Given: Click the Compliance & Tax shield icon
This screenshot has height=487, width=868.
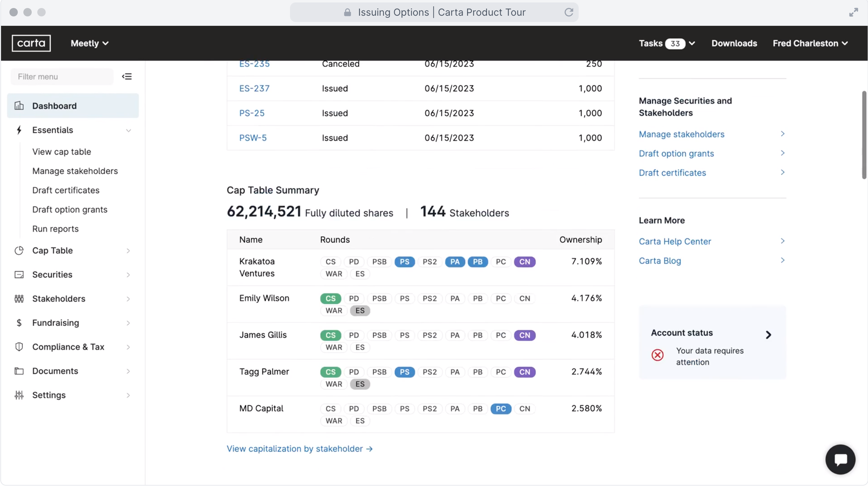Looking at the screenshot, I should [x=19, y=347].
